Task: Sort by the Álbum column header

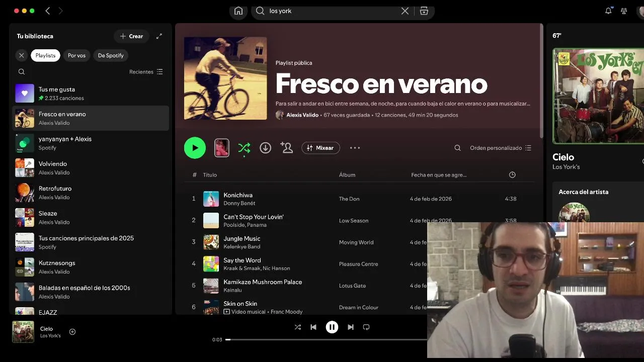Action: pos(347,175)
